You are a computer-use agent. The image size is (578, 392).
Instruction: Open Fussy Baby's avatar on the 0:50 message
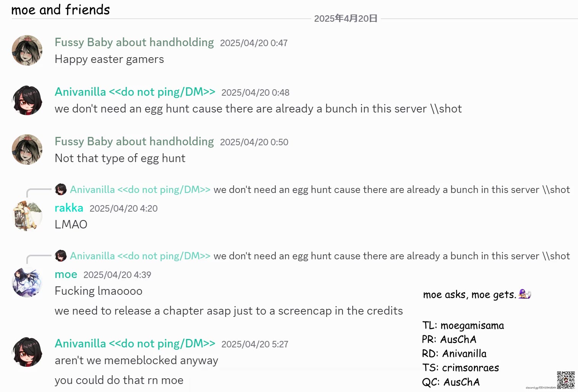[27, 149]
